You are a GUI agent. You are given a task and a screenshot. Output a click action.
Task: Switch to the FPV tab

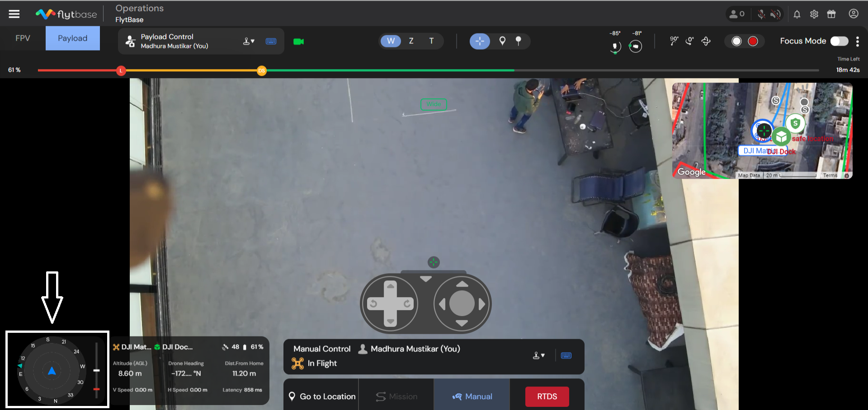(23, 38)
